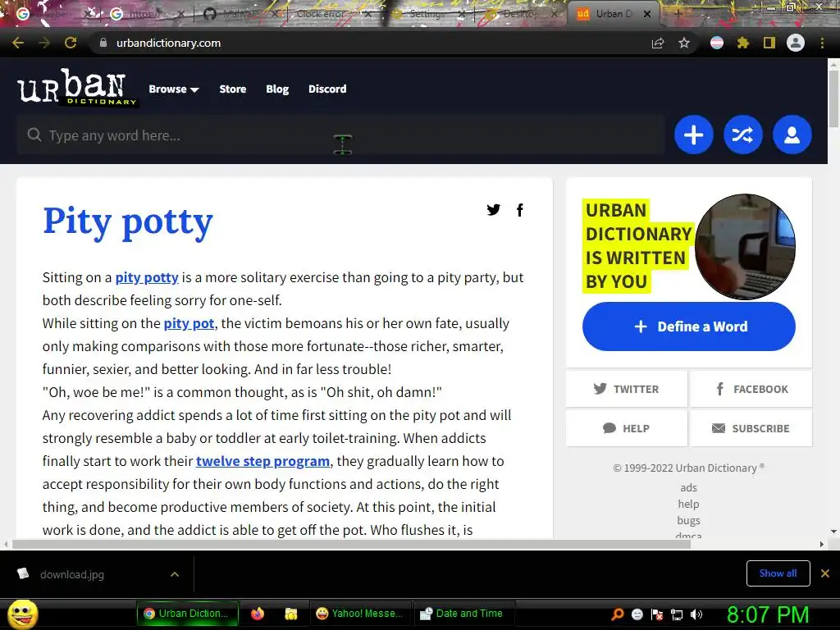Open the smiley Start button
The width and height of the screenshot is (840, 630).
click(22, 614)
